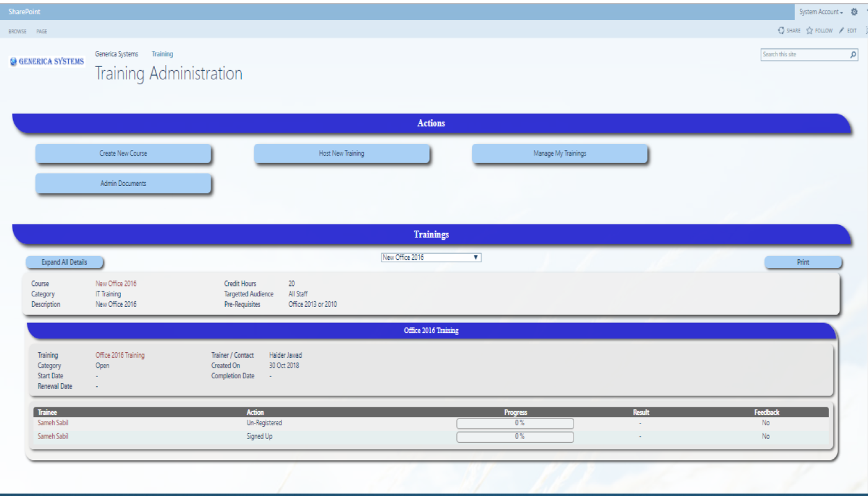This screenshot has height=496, width=868.
Task: Click the Office 2016 Training link
Action: [120, 355]
